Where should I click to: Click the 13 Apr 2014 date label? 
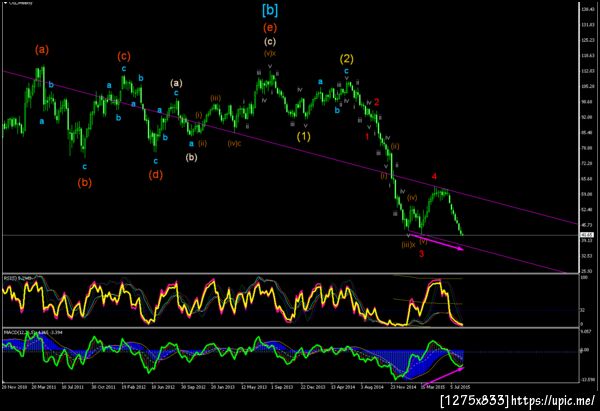coord(343,387)
